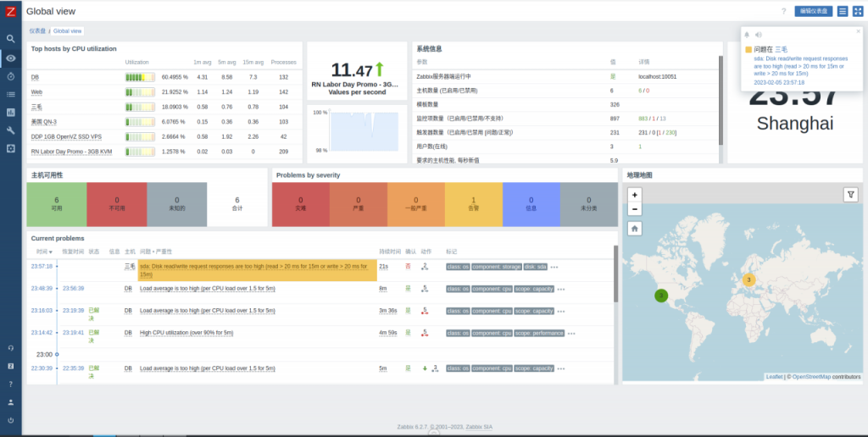This screenshot has height=437, width=868.
Task: Close the problem notification popup
Action: tap(859, 31)
